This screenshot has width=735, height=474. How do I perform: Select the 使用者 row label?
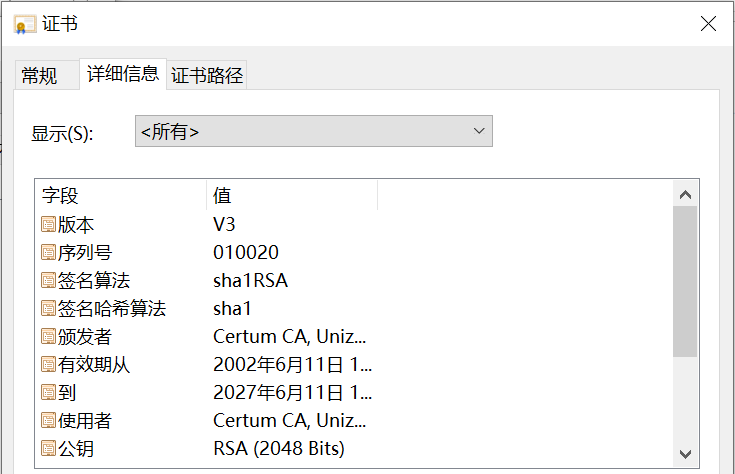pyautogui.click(x=85, y=421)
